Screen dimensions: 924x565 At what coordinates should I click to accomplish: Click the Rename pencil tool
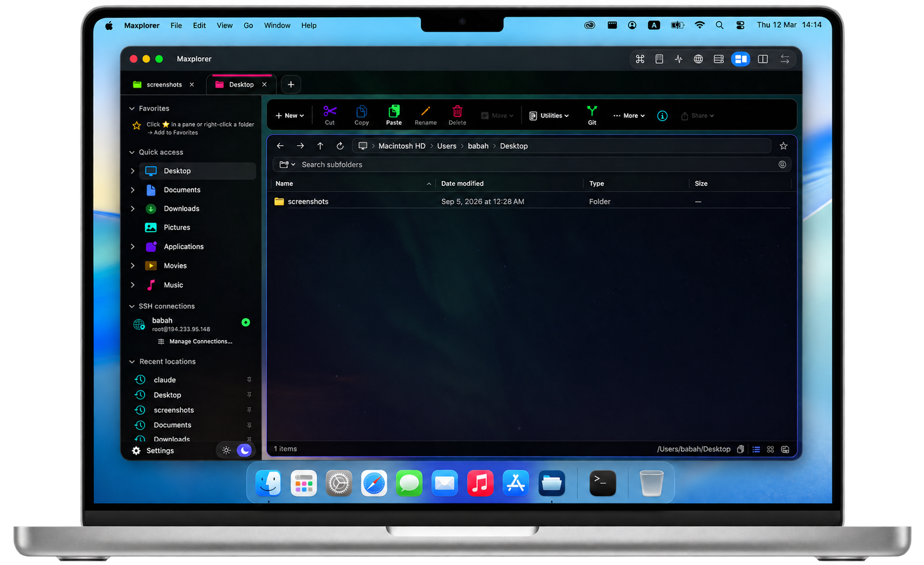426,115
